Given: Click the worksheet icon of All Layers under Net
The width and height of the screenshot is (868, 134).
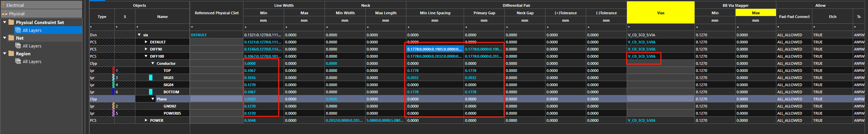Looking at the screenshot, I should (18, 46).
